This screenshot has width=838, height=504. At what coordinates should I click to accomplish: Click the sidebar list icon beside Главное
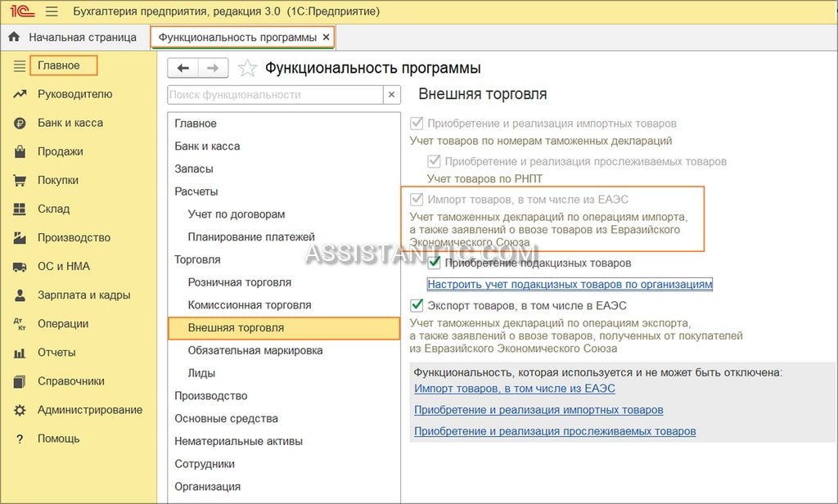pos(20,65)
